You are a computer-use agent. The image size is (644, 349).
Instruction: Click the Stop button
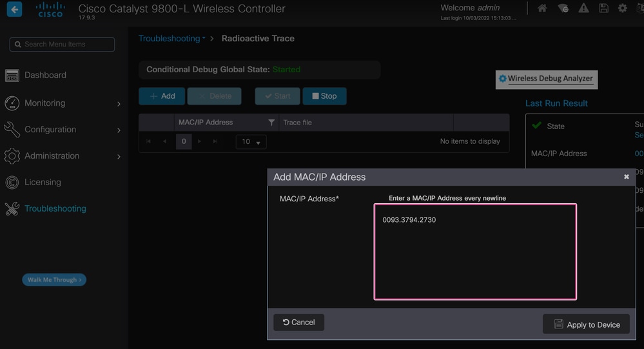tap(324, 96)
